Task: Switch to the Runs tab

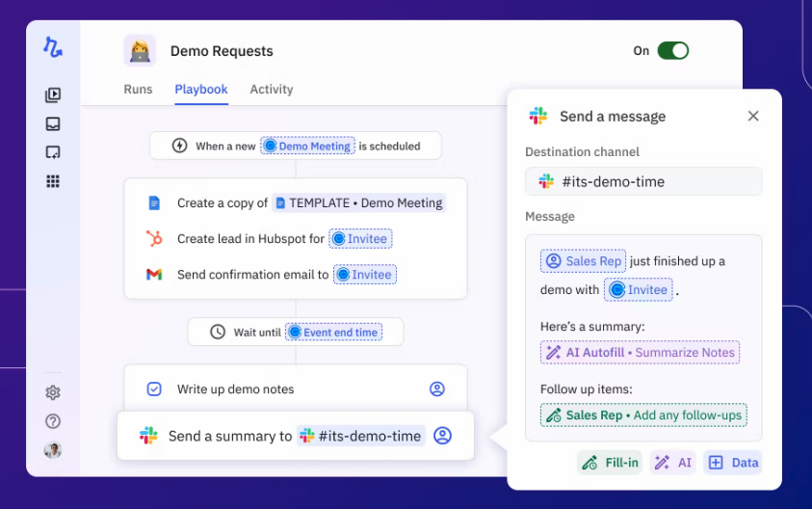Action: point(138,89)
